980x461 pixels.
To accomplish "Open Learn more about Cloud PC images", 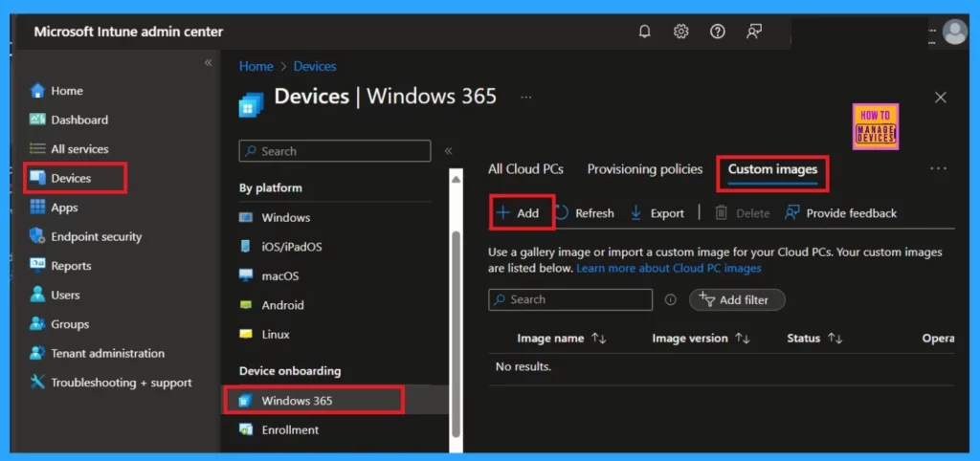I will tap(669, 268).
